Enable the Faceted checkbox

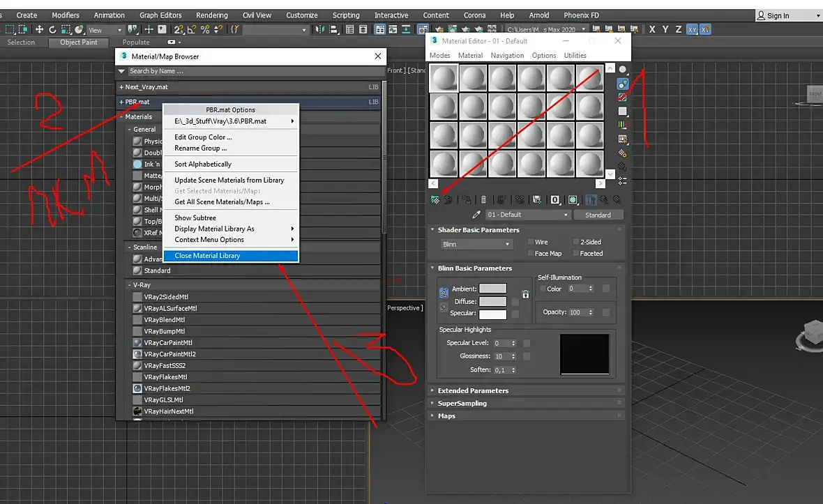coord(576,253)
